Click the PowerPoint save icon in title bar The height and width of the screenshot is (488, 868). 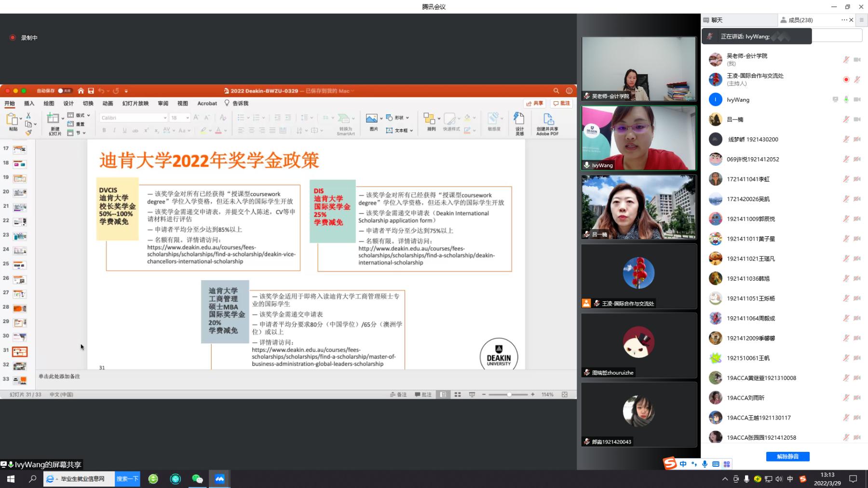coord(91,91)
